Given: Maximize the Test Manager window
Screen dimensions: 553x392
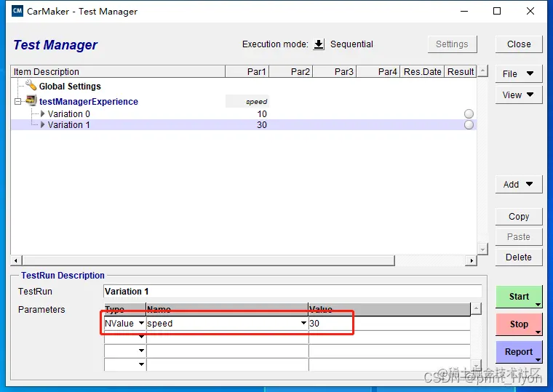Looking at the screenshot, I should coord(497,12).
